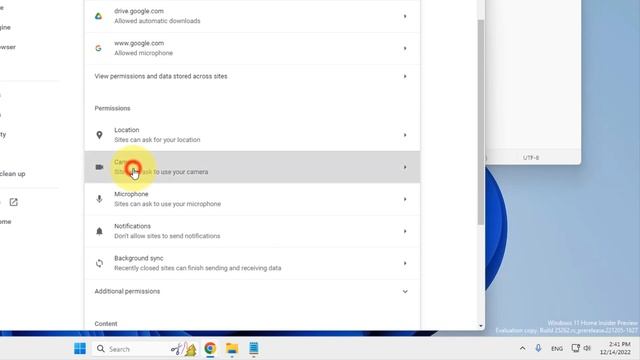Click the volume icon in system tray
Viewport: 640px width, 360px height.
tap(587, 348)
